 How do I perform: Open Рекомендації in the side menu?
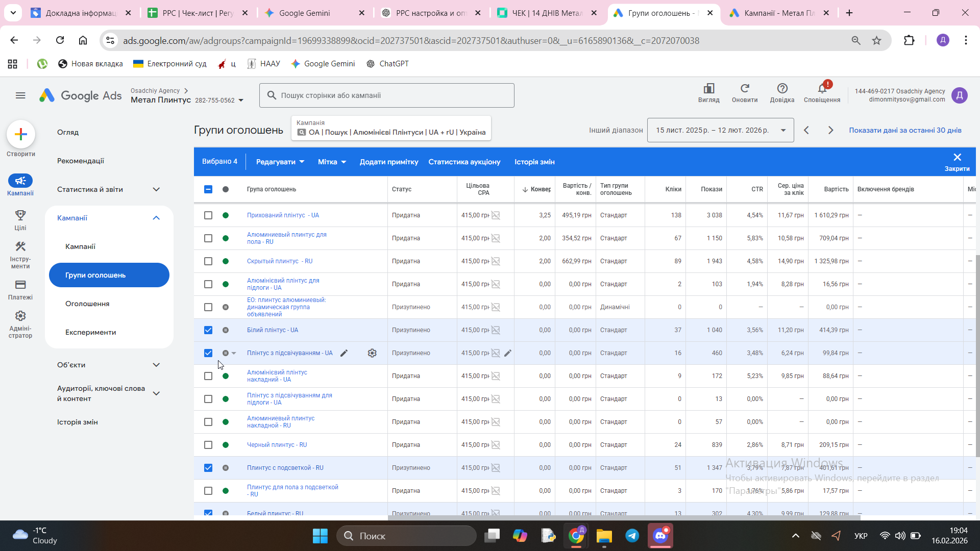point(81,161)
